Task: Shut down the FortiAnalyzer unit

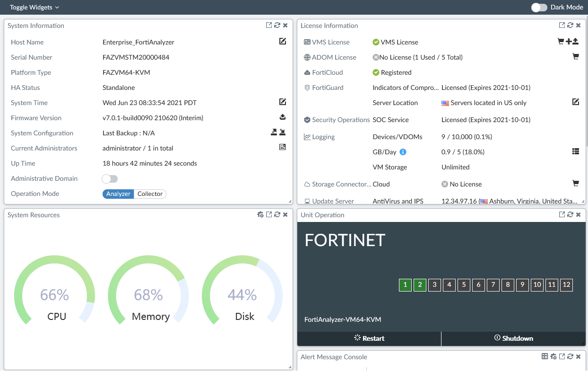Action: coord(513,338)
